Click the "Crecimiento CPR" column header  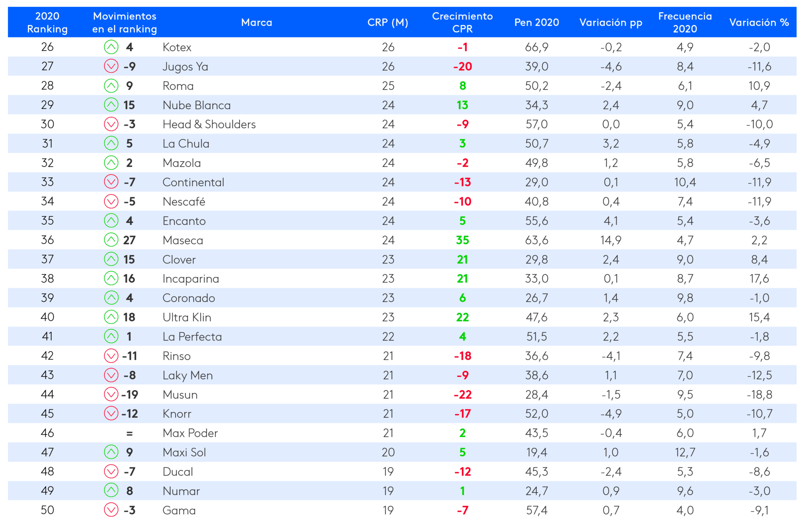[462, 23]
